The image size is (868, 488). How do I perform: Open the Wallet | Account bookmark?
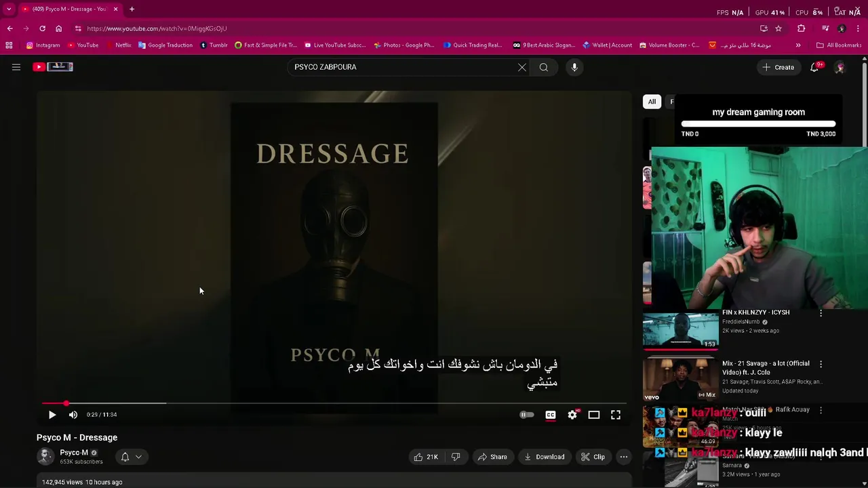(606, 45)
